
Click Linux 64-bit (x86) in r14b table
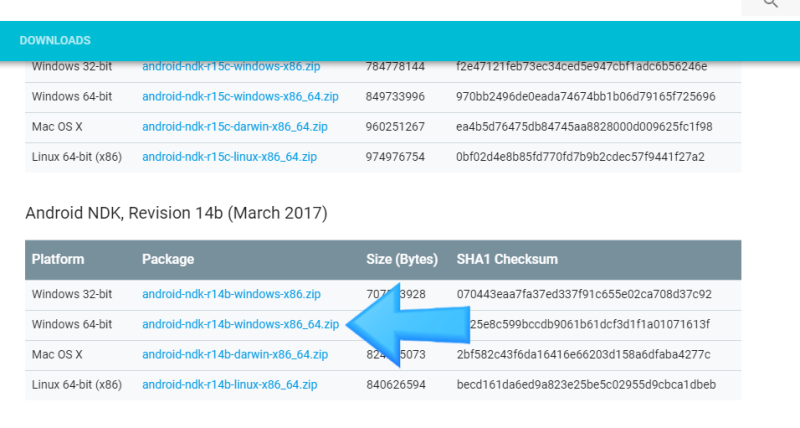point(77,385)
